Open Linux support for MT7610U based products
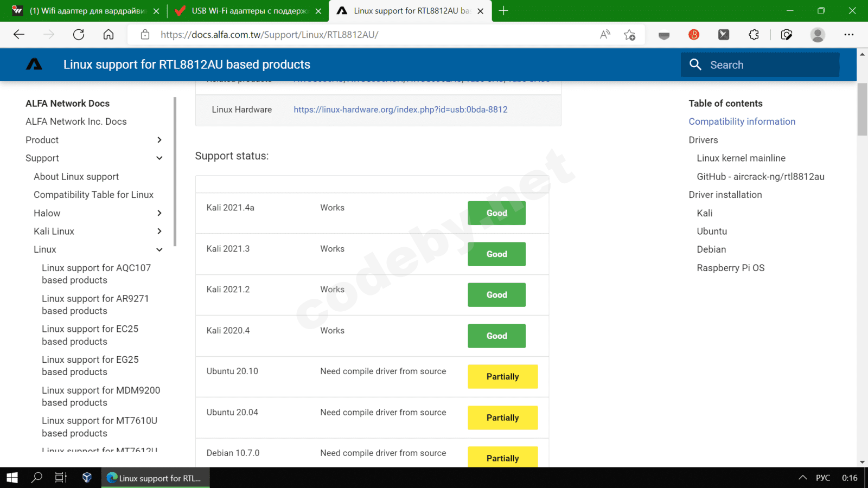This screenshot has height=488, width=868. tap(100, 427)
